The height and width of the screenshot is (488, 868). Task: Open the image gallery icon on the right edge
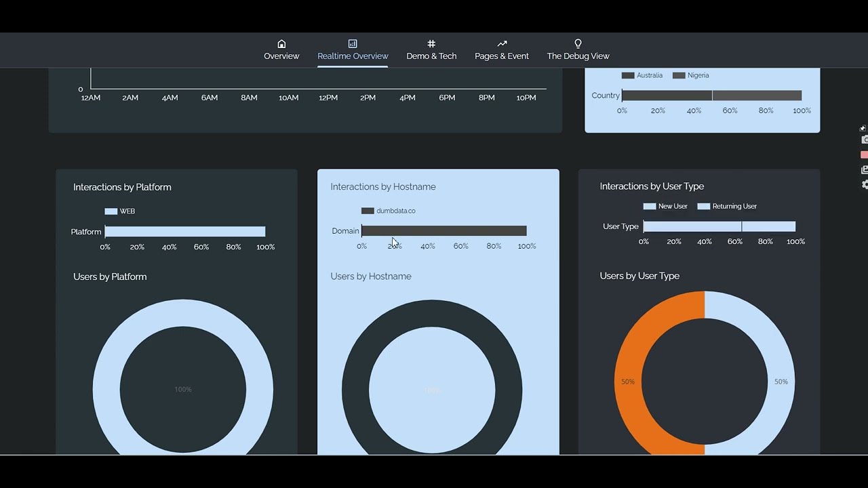[x=865, y=169]
